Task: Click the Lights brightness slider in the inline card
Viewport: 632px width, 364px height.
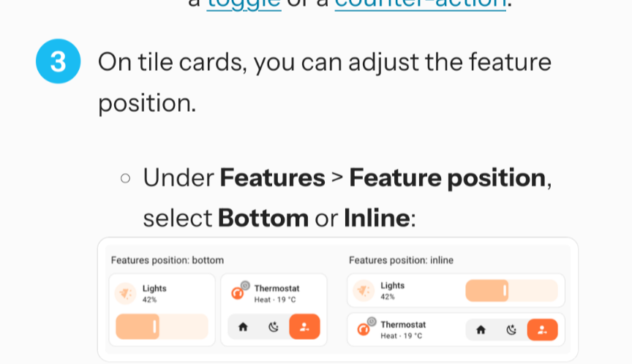Action: tap(511, 291)
